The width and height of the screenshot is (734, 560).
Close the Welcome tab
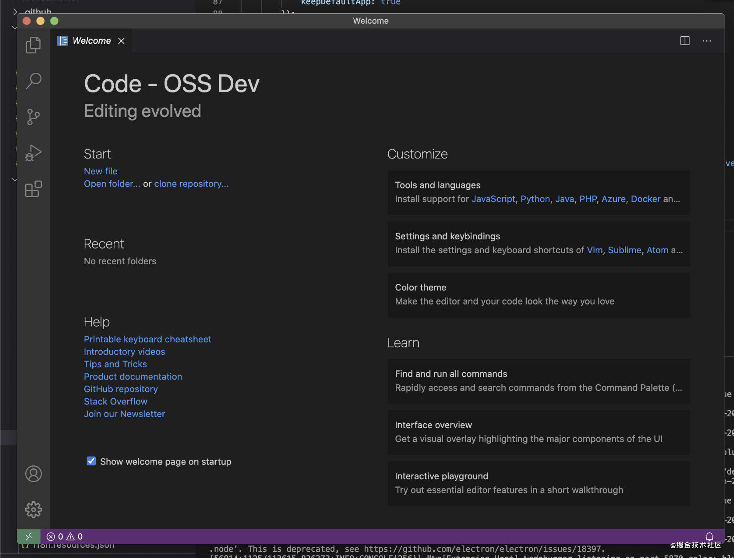coord(121,41)
